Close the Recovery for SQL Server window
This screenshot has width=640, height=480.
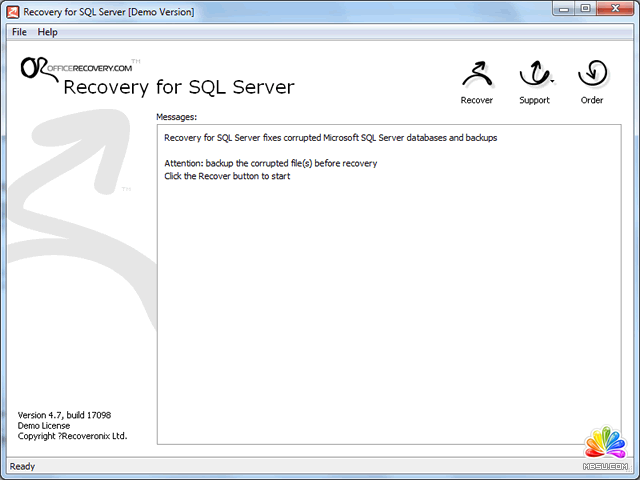point(615,10)
